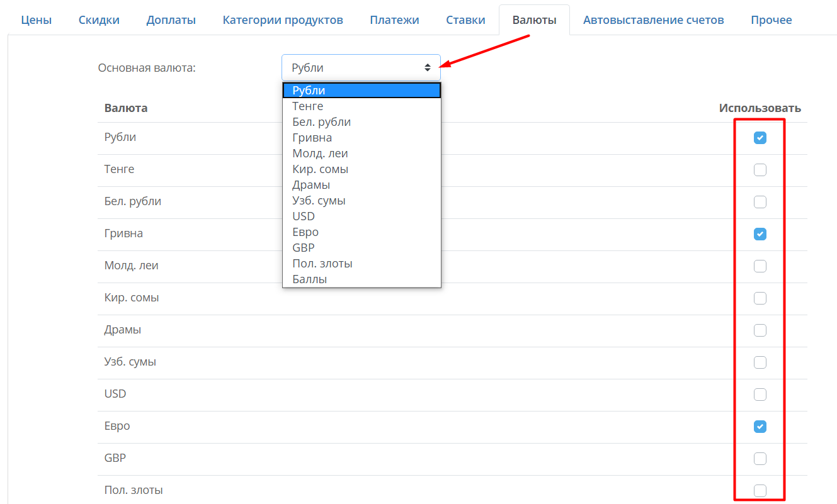Open the Прочее tab
The image size is (837, 504).
coord(772,20)
